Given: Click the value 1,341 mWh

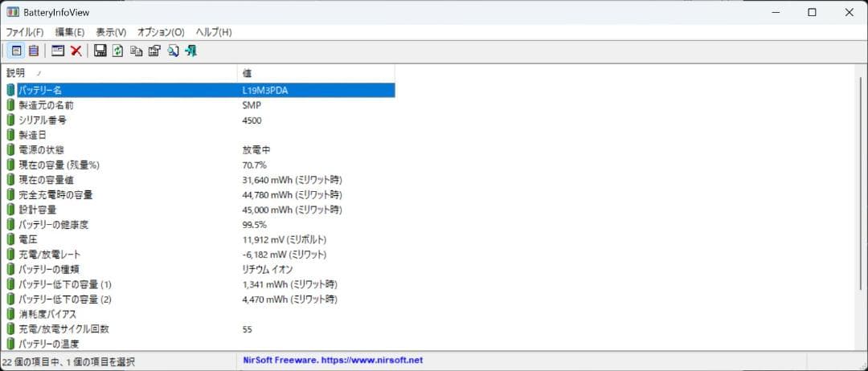Looking at the screenshot, I should point(290,284).
